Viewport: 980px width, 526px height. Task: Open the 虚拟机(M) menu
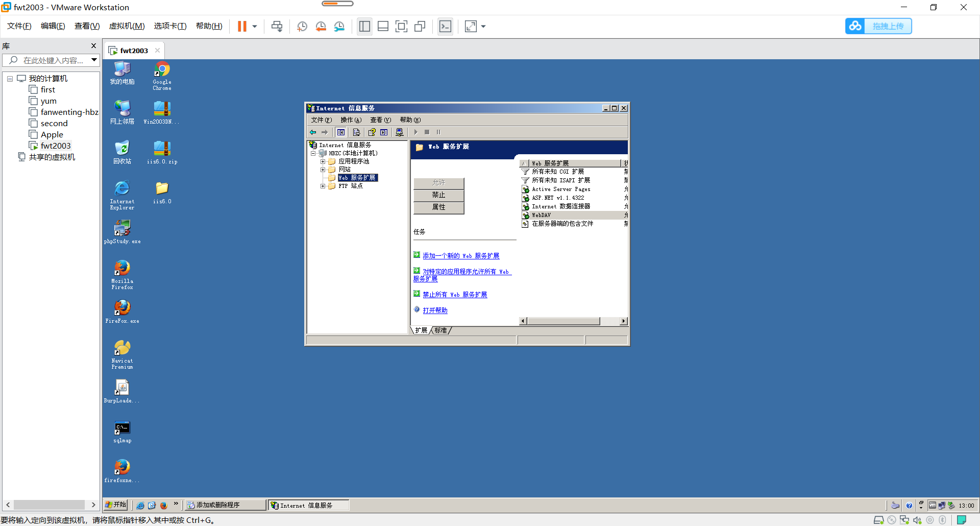127,26
